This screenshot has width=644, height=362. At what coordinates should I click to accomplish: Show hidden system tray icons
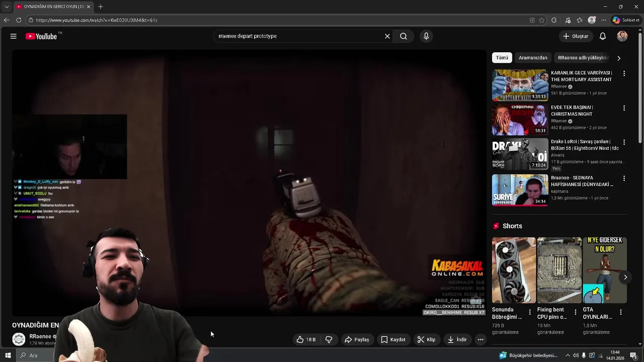[x=568, y=355]
